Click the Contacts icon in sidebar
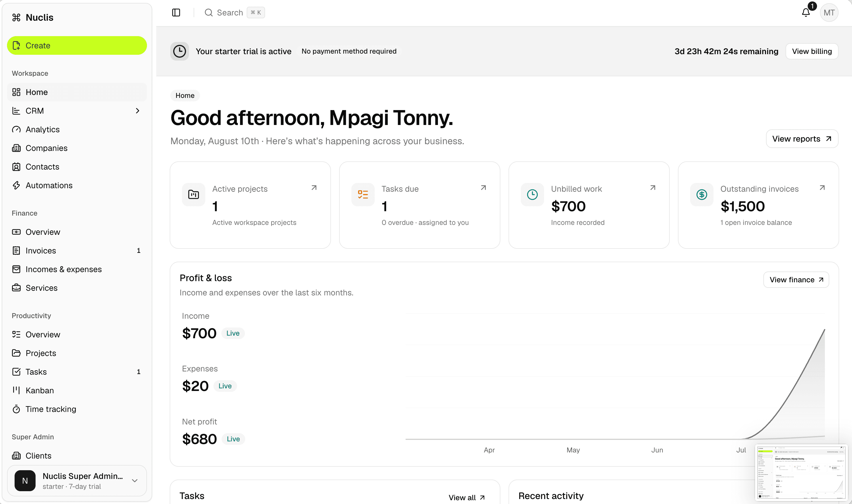The width and height of the screenshot is (852, 504). [16, 167]
